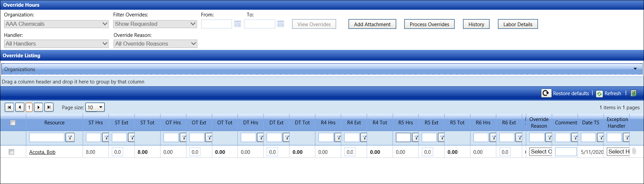
Task: Open the Acosta, Bob resource link
Action: (42, 152)
